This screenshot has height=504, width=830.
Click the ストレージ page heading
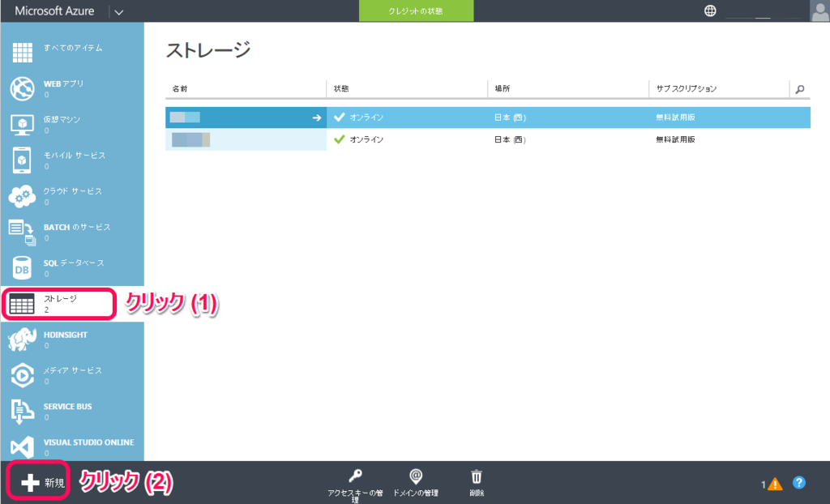tap(208, 49)
